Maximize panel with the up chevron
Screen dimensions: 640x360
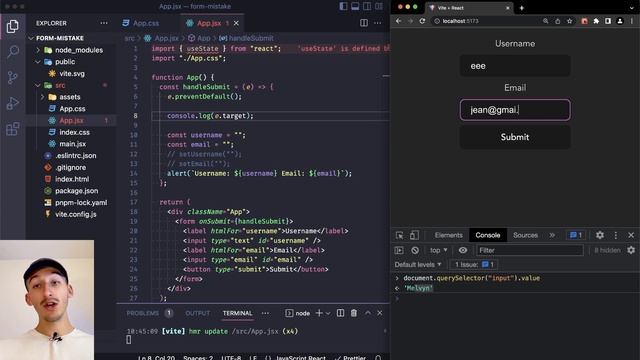coord(368,313)
